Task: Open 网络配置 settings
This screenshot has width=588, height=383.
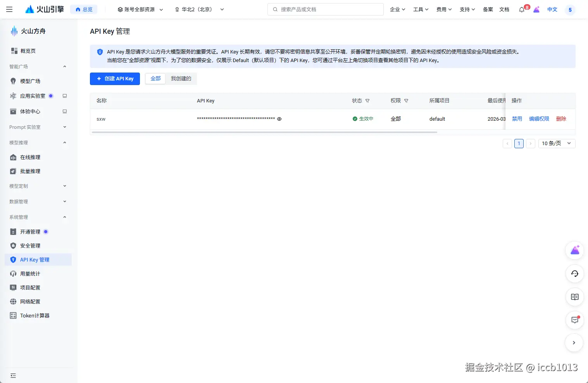Action: pos(30,301)
